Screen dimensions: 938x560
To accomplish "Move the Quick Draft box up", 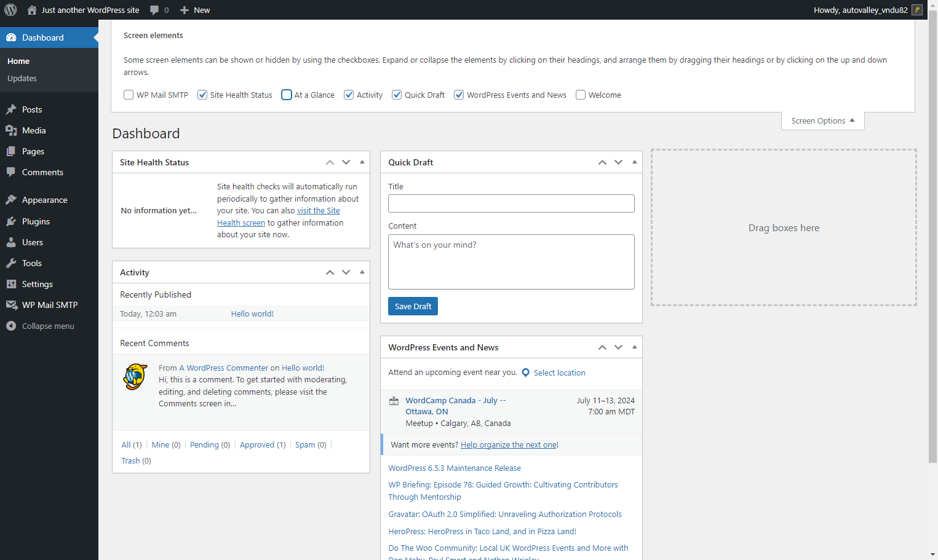I will (602, 162).
